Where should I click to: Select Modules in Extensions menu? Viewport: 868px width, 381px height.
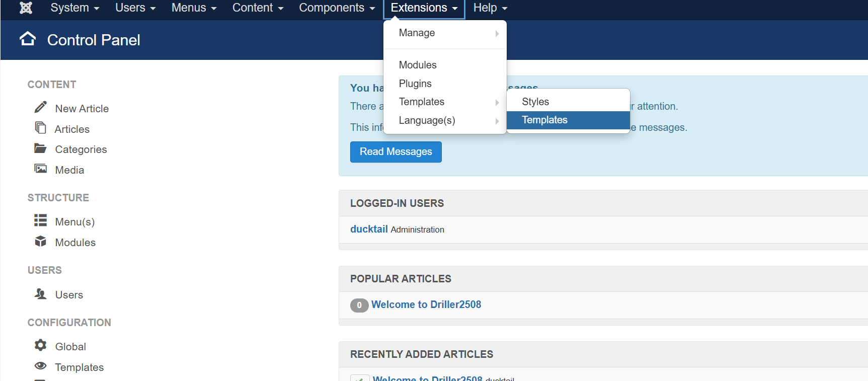coord(445,65)
